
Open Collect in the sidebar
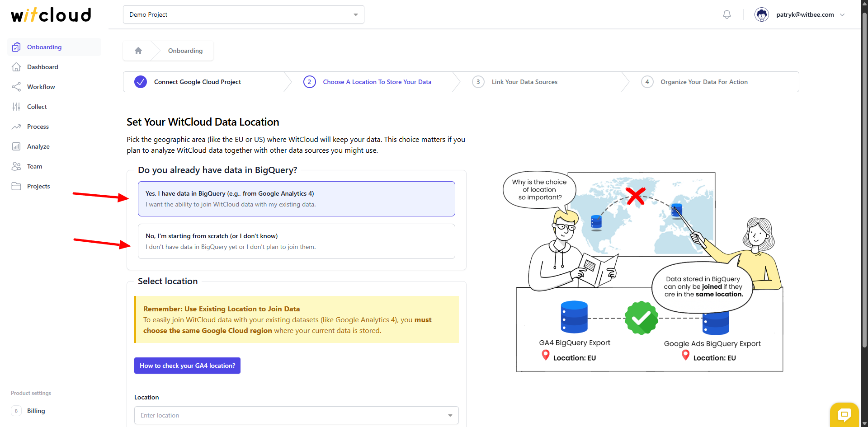[54, 107]
